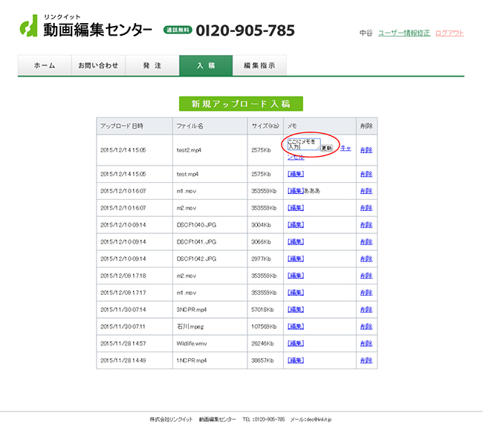Click the 57018Kb size value
483x448 pixels.
coord(262,310)
